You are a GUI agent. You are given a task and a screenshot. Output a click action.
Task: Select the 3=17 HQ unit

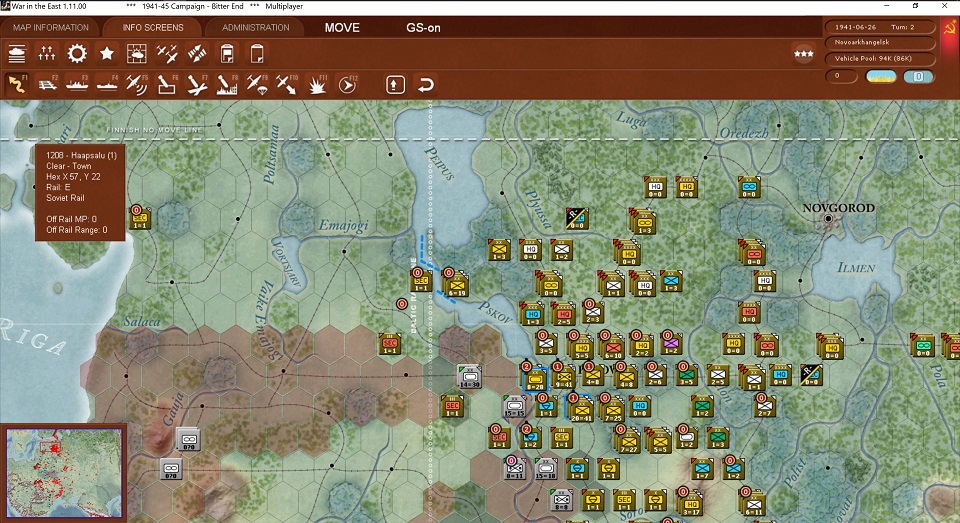691,504
